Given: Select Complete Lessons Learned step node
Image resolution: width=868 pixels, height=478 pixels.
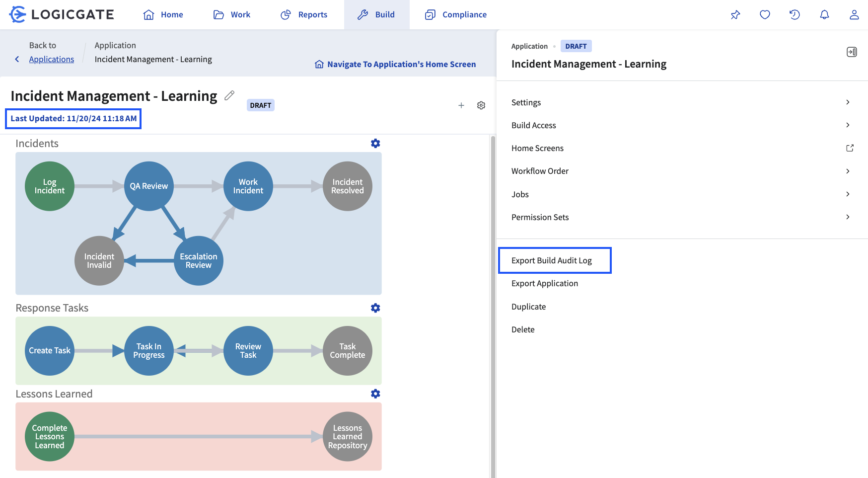Looking at the screenshot, I should [50, 437].
